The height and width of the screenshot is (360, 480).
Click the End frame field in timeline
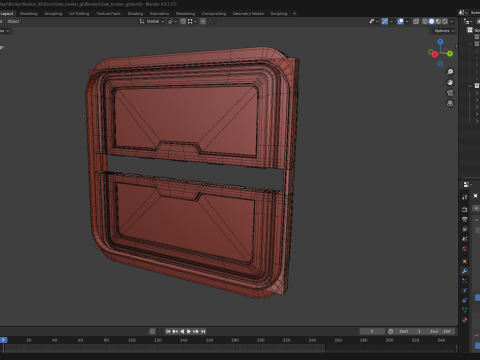pos(440,331)
